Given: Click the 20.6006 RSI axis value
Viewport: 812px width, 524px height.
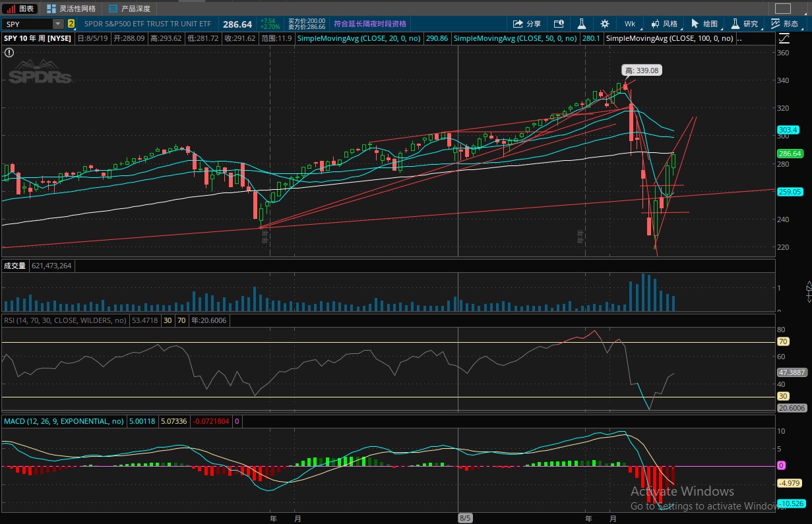Looking at the screenshot, I should (792, 408).
